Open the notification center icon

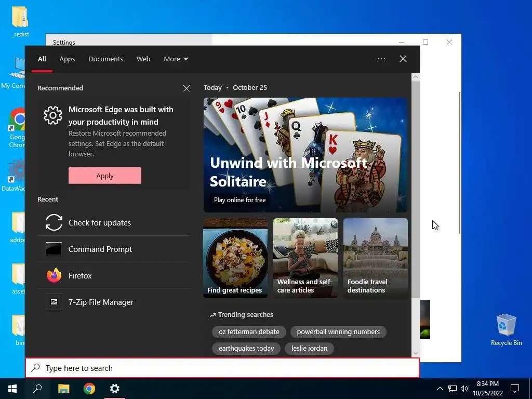point(515,389)
